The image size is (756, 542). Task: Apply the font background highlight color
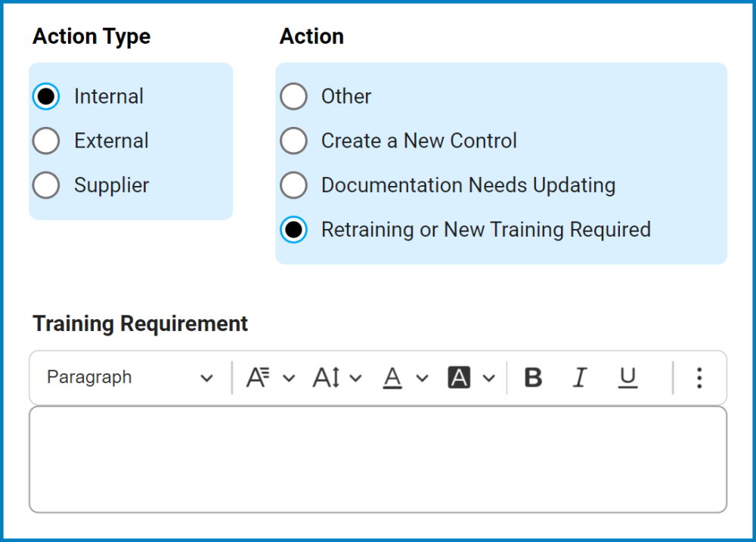459,377
